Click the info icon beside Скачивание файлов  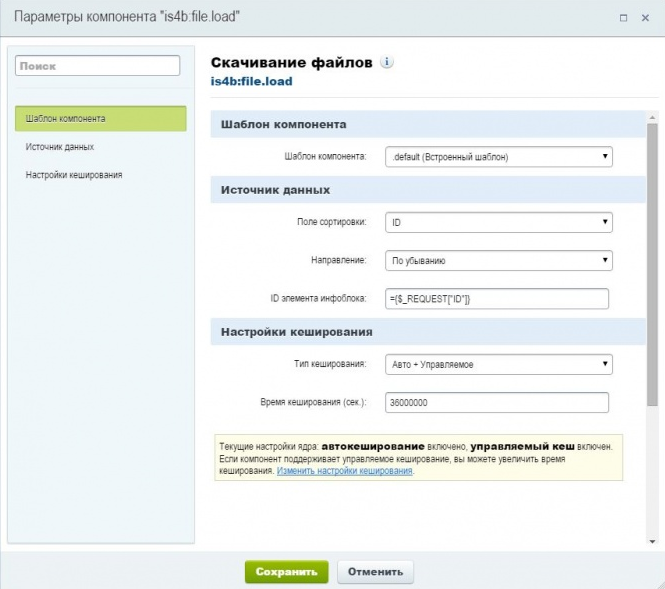(387, 62)
